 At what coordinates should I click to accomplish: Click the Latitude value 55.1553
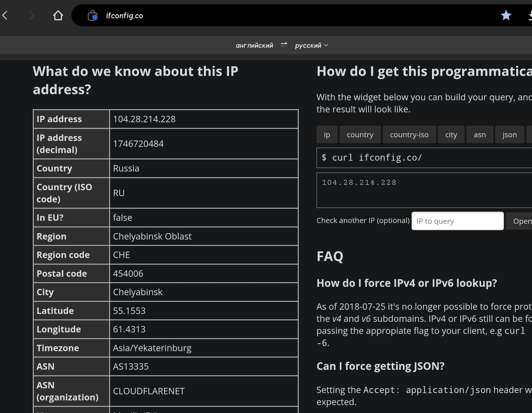coord(129,311)
